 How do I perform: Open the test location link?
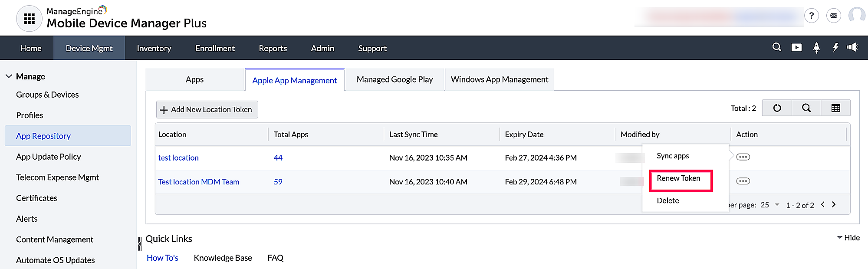click(x=178, y=158)
